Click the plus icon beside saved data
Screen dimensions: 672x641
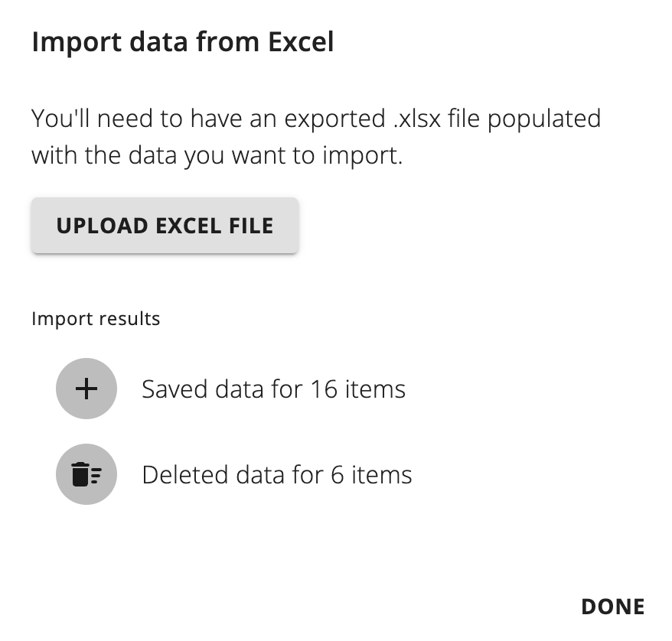(86, 389)
